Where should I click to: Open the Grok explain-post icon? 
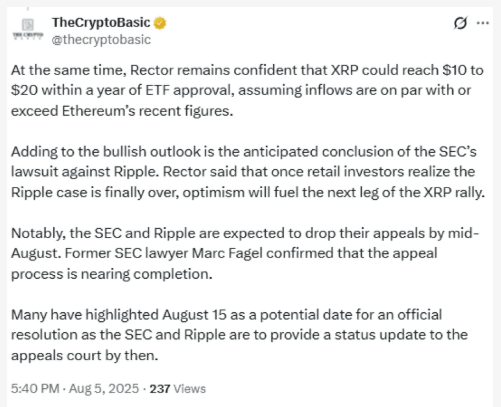460,23
